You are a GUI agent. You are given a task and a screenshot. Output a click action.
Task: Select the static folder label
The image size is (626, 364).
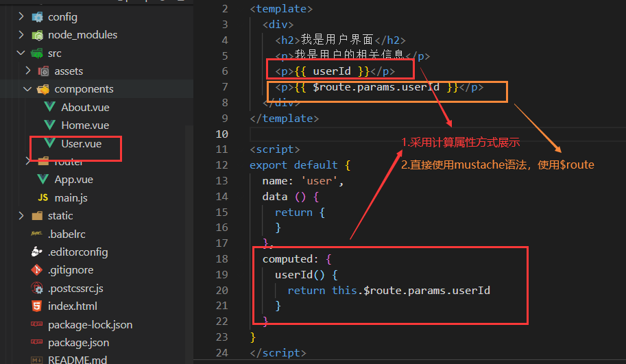60,216
